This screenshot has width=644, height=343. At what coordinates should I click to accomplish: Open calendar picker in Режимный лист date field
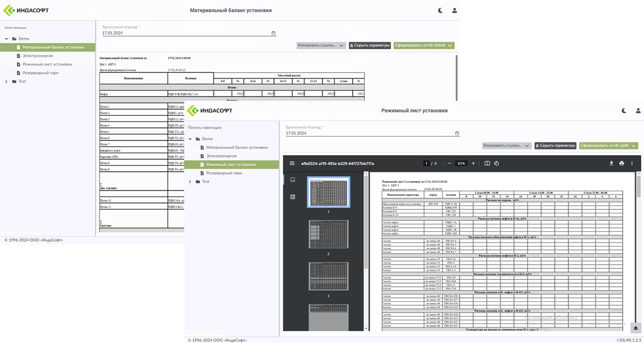(x=457, y=133)
